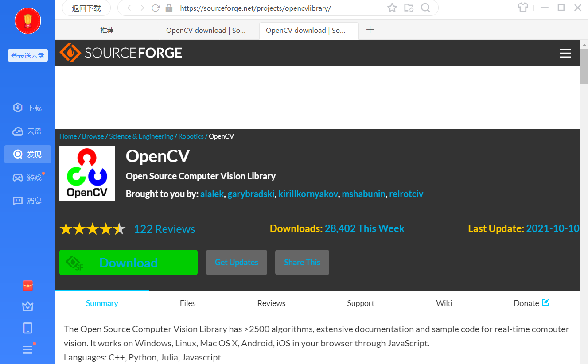Viewport: 588px width, 364px height.
Task: Click the mobile phone icon in sidebar
Action: (28, 328)
